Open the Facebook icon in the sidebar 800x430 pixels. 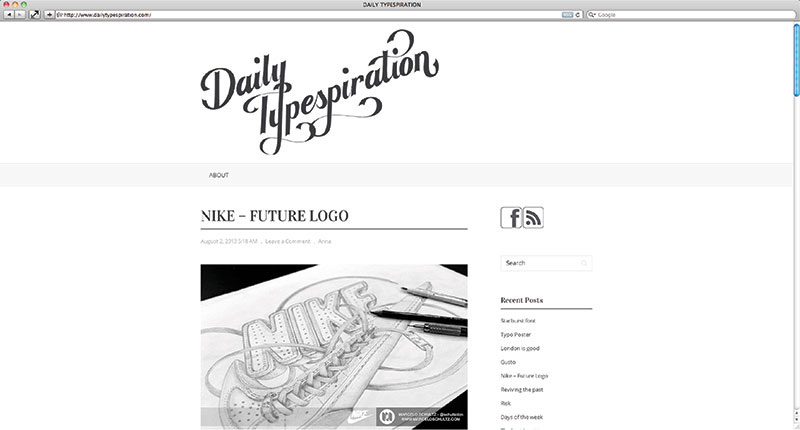(511, 218)
